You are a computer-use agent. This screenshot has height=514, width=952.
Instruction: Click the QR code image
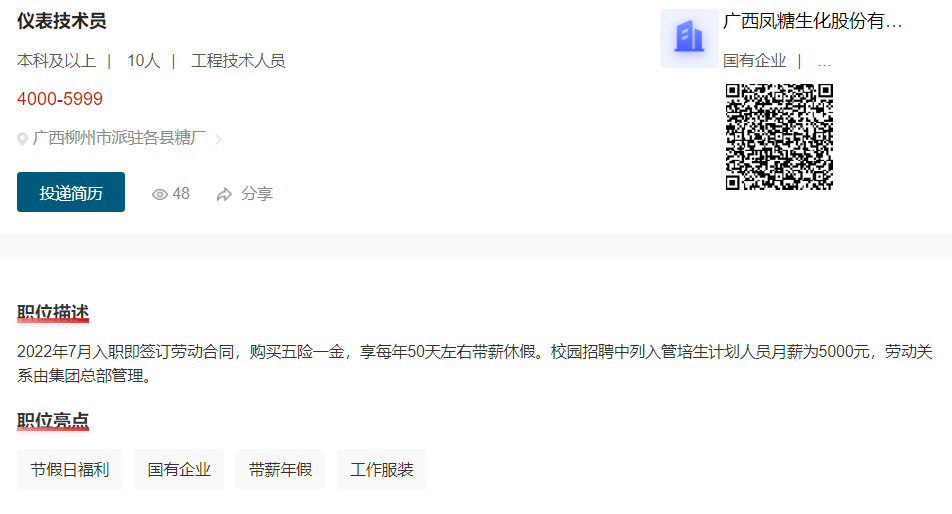(779, 137)
